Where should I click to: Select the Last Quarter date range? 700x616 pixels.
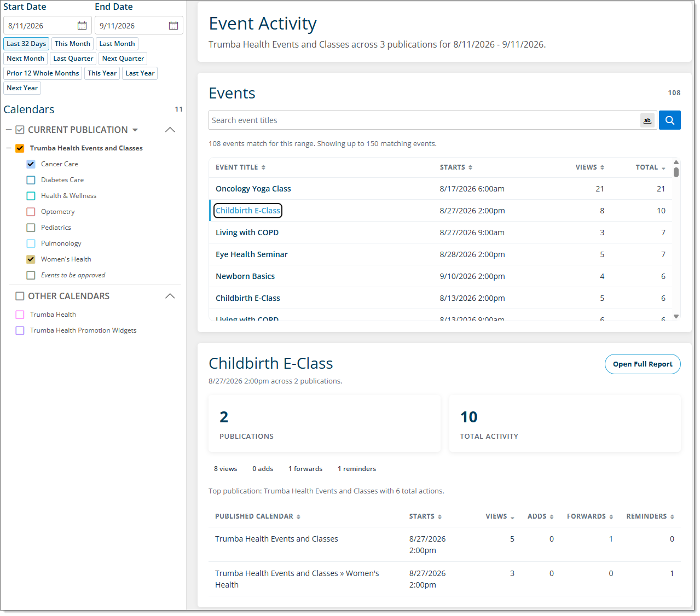pos(73,59)
